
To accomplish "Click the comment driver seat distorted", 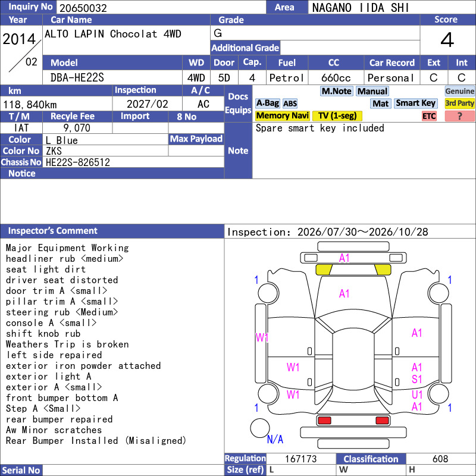I will (x=62, y=280).
